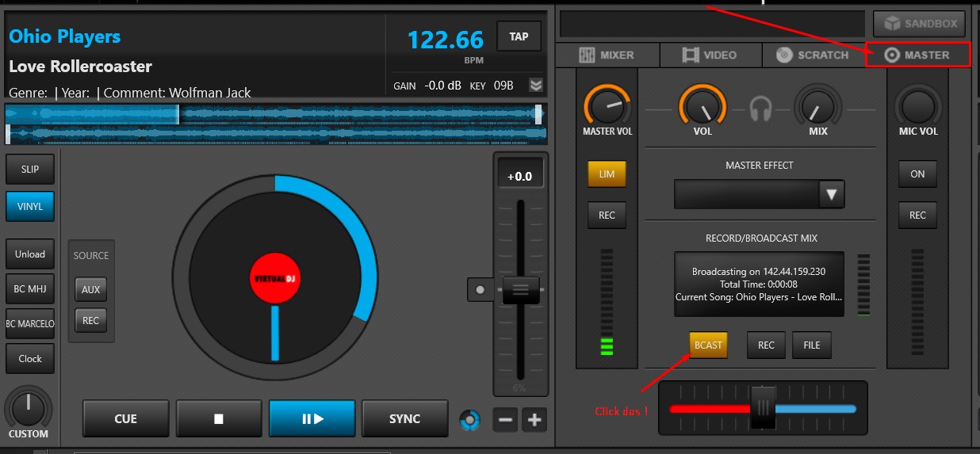Decrease pitch with the minus button
This screenshot has width=980, height=454.
[x=505, y=420]
